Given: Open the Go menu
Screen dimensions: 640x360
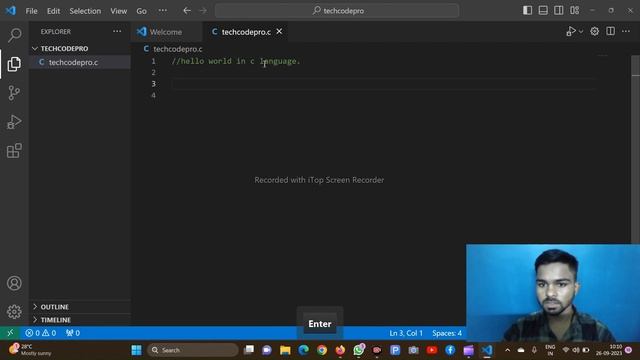Looking at the screenshot, I should click(142, 11).
